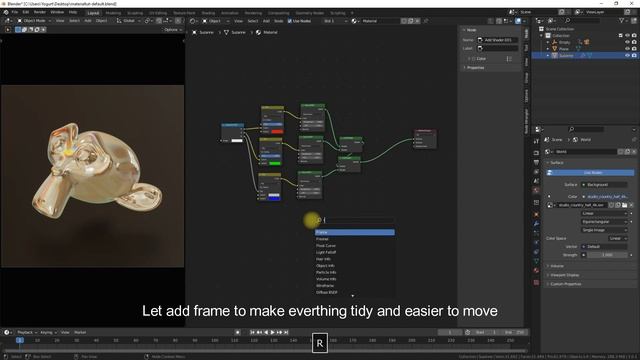Click the blue color swatch on the bottom node

[274, 198]
